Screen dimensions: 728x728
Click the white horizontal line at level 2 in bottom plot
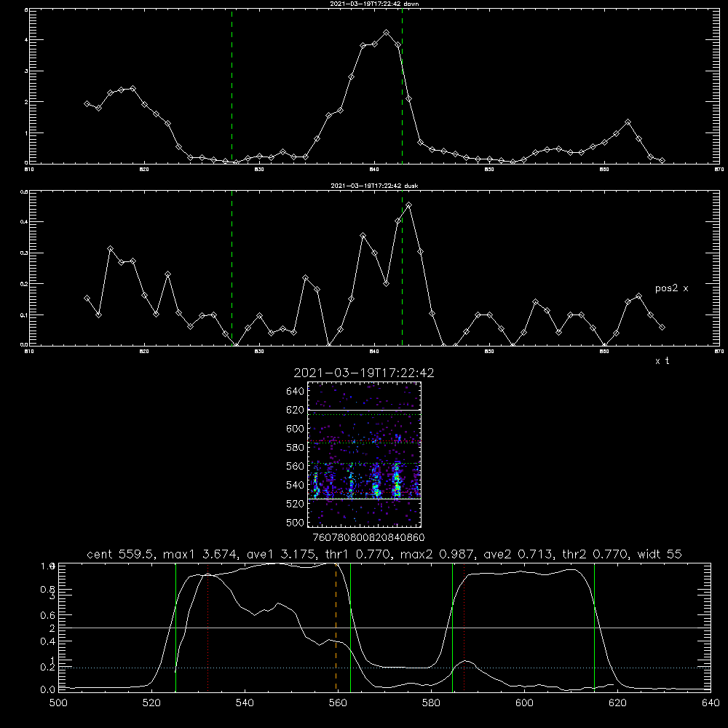(x=384, y=628)
